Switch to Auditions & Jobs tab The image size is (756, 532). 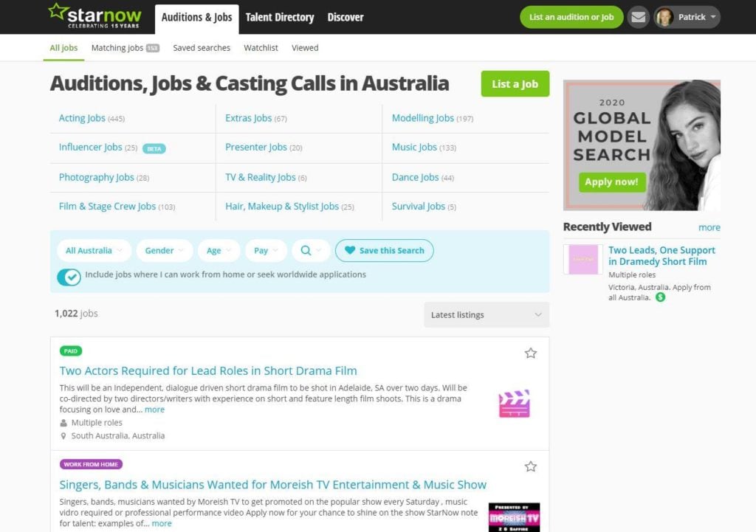(196, 18)
